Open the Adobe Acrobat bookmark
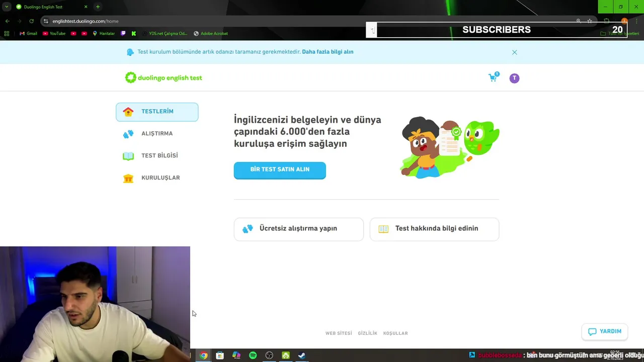This screenshot has width=644, height=362. click(210, 34)
